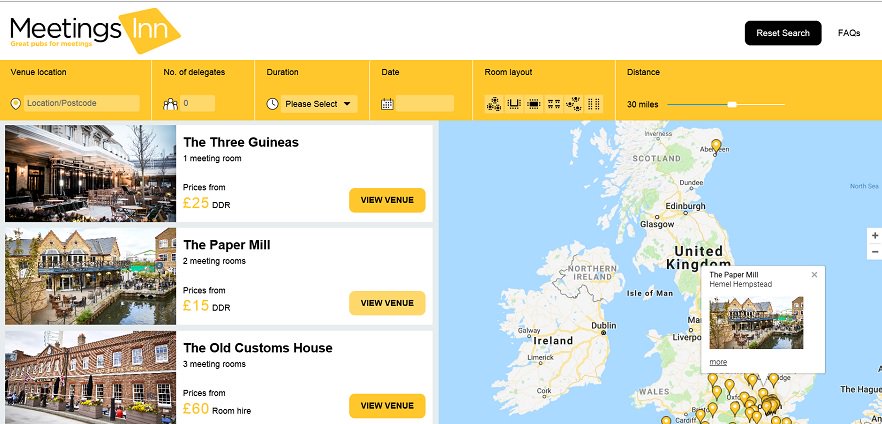Click the delegates people icon

170,104
